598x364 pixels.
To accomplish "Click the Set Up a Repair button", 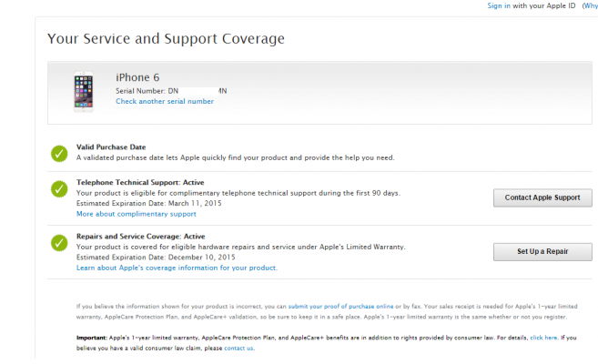I will (542, 251).
